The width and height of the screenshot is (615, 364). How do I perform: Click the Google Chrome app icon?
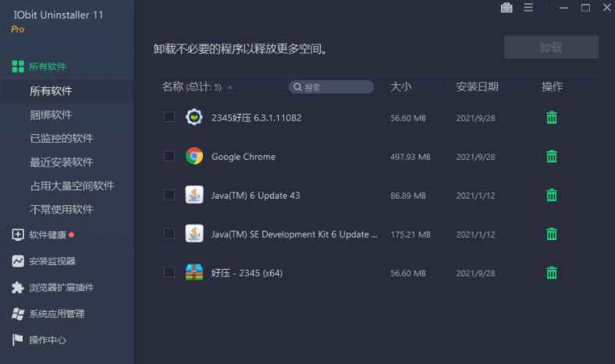[194, 157]
